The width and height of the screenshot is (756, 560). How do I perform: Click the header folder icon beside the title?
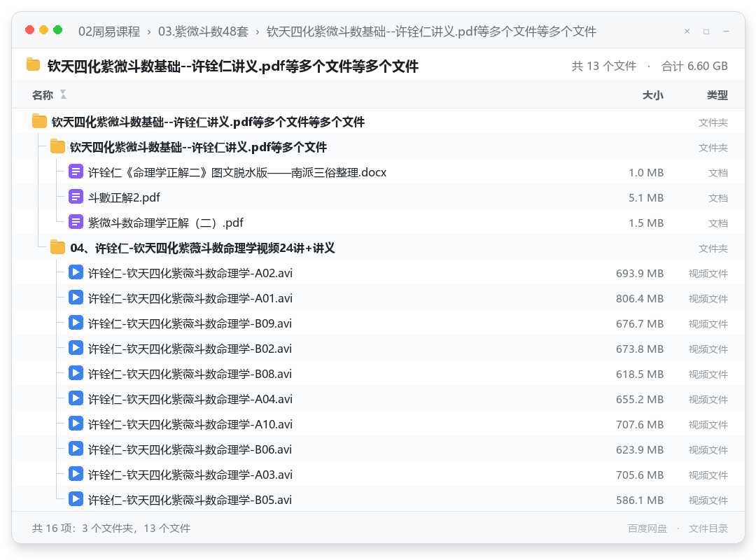[33, 64]
